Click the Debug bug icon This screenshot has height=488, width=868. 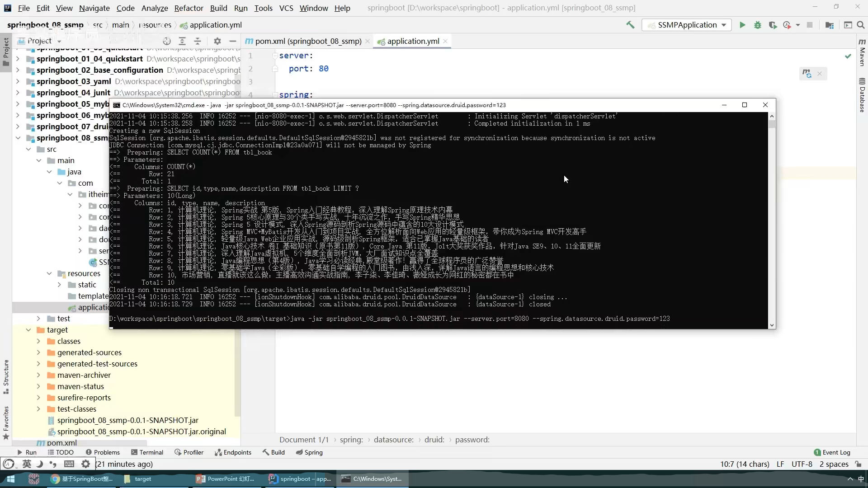(x=758, y=25)
